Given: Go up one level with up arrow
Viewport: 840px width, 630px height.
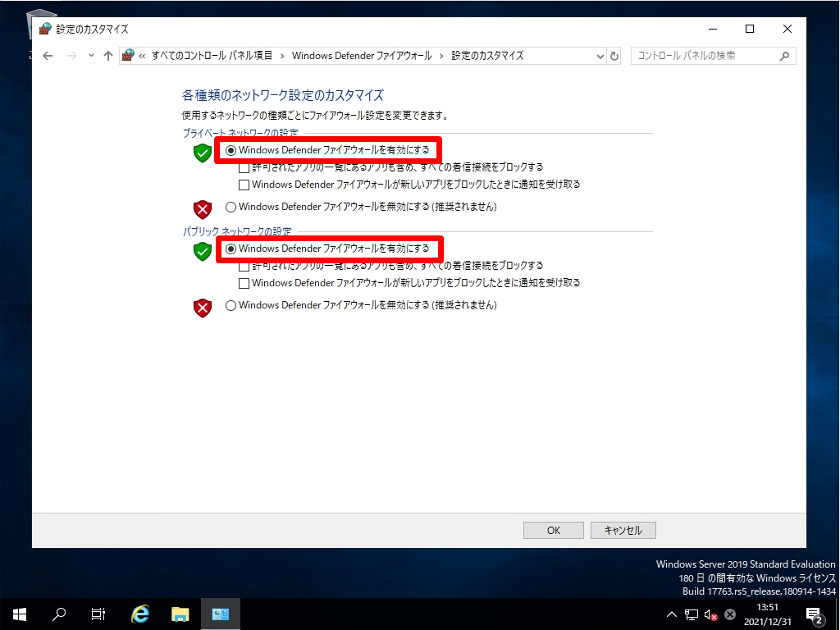Looking at the screenshot, I should (x=108, y=56).
